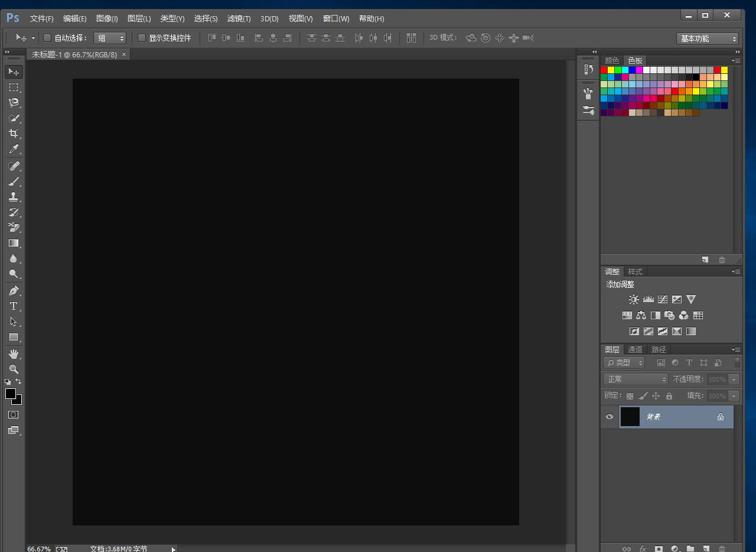This screenshot has height=552, width=756.
Task: Click the Background layer thumbnail
Action: [630, 417]
